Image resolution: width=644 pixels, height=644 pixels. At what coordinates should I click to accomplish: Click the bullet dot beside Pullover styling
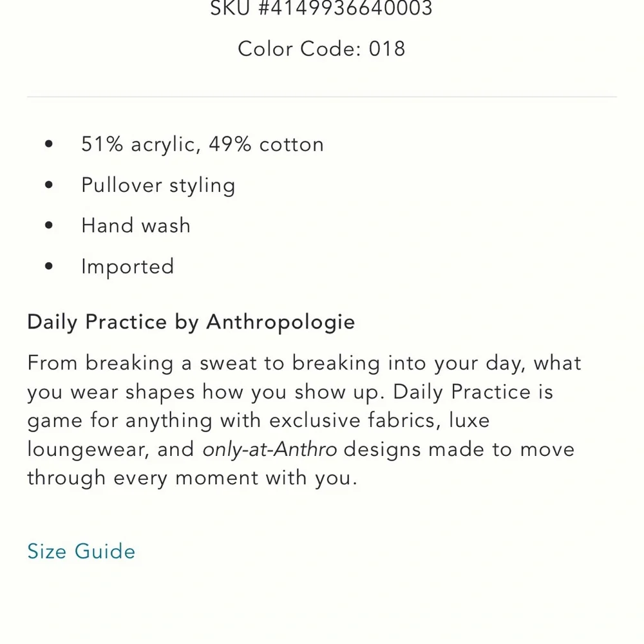click(x=50, y=185)
